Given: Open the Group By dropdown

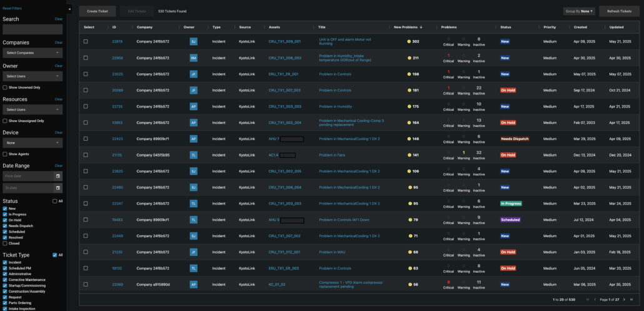Looking at the screenshot, I should (579, 11).
